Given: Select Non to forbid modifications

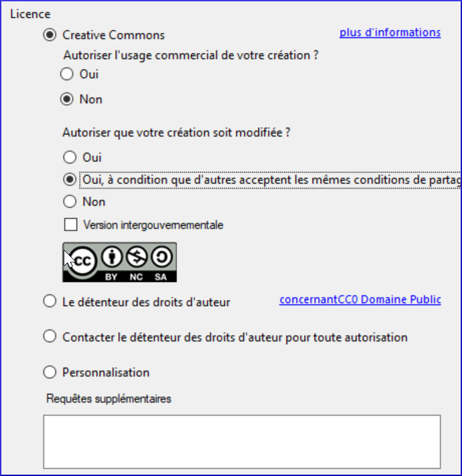Looking at the screenshot, I should click(70, 202).
